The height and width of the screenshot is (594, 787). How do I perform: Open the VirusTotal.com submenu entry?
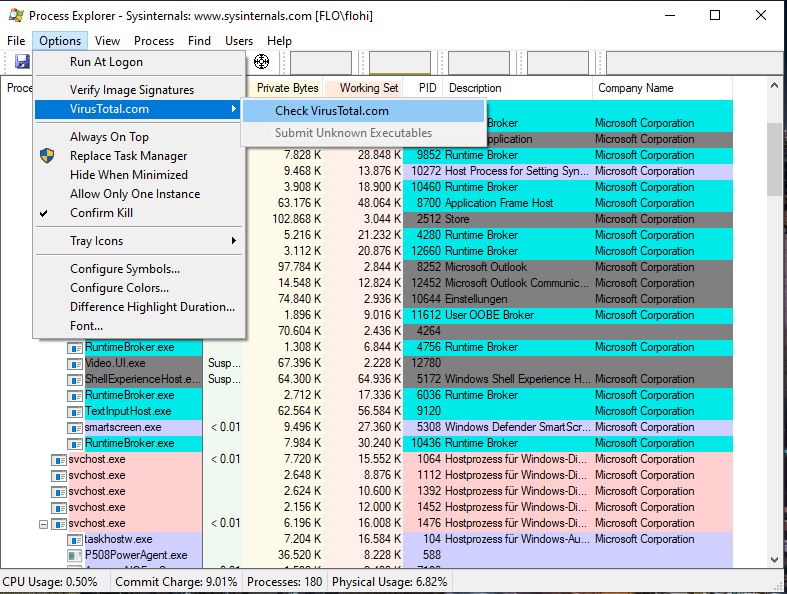click(x=139, y=109)
